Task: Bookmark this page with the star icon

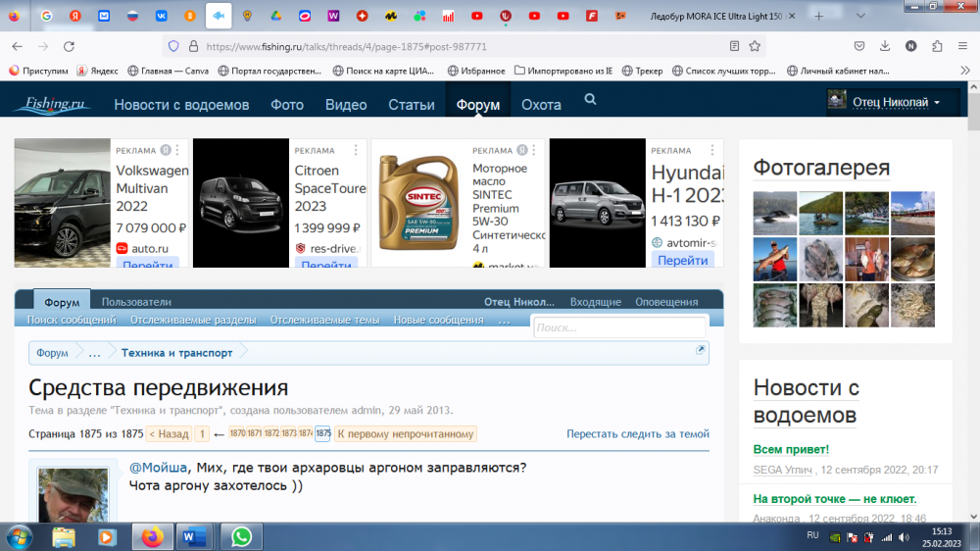Action: [755, 46]
